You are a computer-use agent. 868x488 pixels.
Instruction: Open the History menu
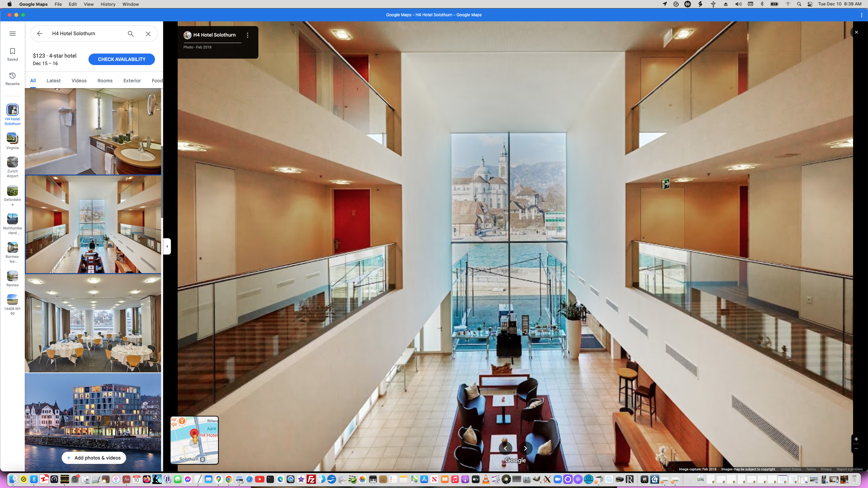[x=108, y=4]
